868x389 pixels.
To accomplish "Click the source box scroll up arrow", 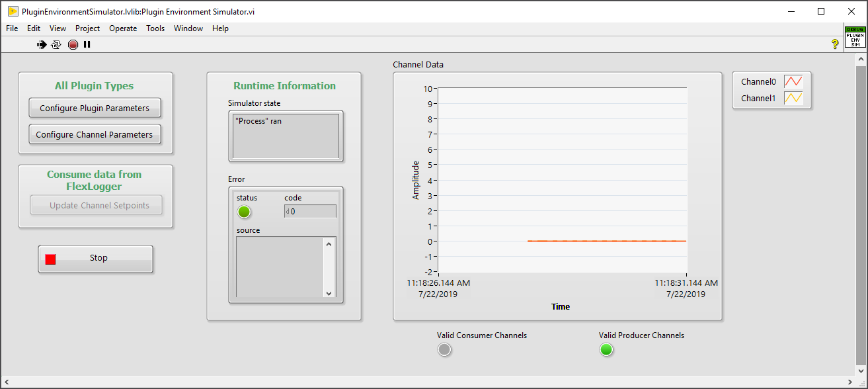I will (329, 243).
